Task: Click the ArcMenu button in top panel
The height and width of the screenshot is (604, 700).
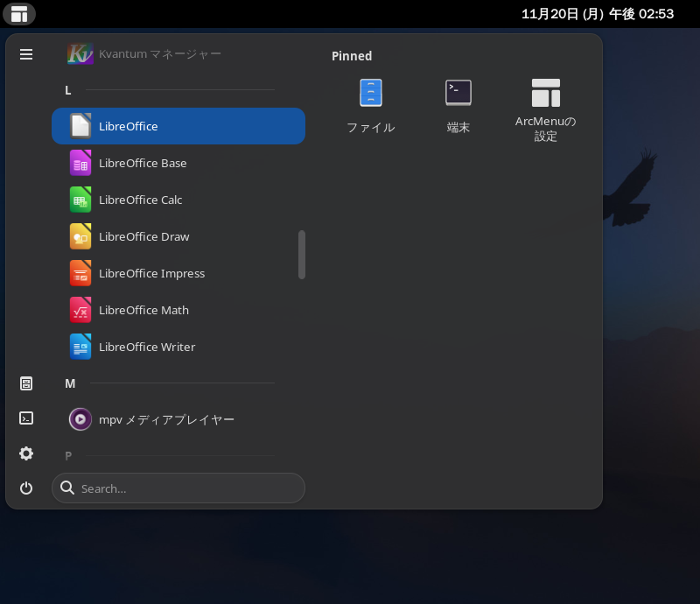Action: [19, 14]
